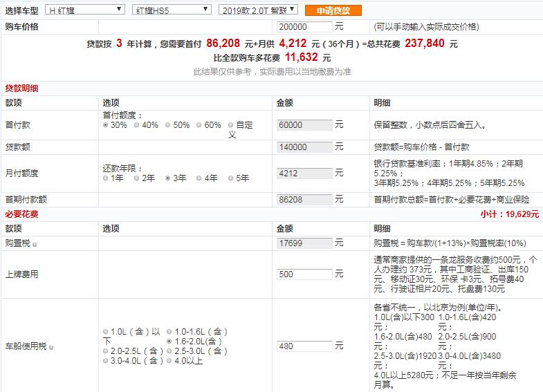
Task: Click the 上牌费用 input field showing 500
Action: coord(304,274)
